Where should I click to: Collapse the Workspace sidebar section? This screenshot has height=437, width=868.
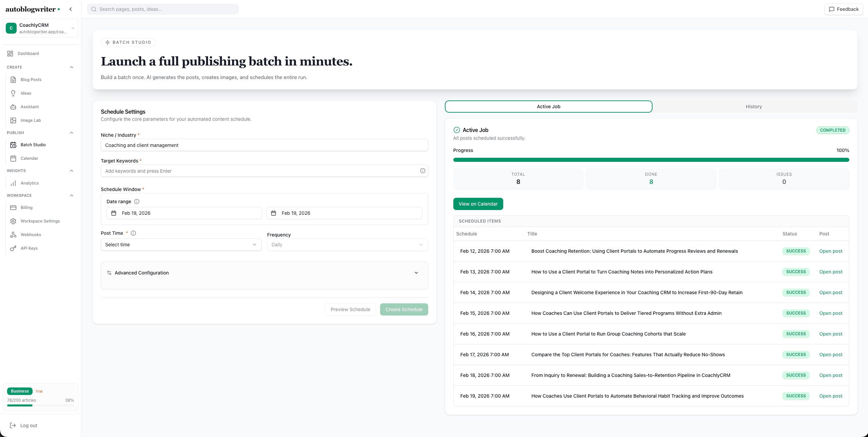[72, 195]
